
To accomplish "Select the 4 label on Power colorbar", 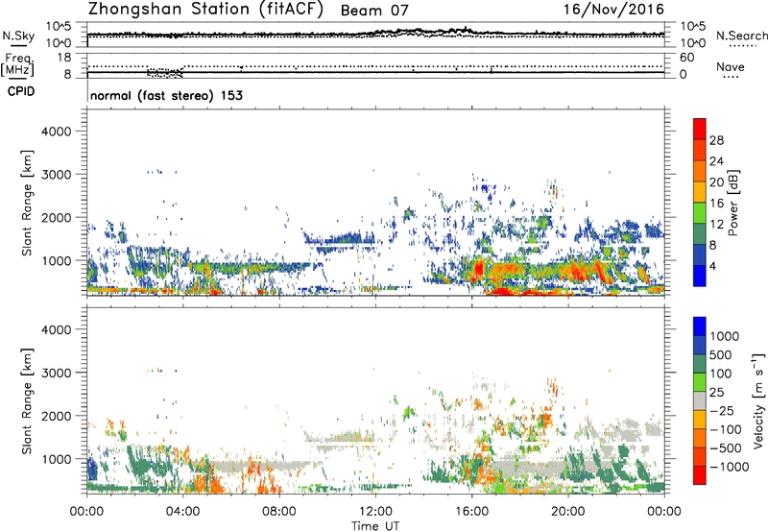I will pos(713,267).
